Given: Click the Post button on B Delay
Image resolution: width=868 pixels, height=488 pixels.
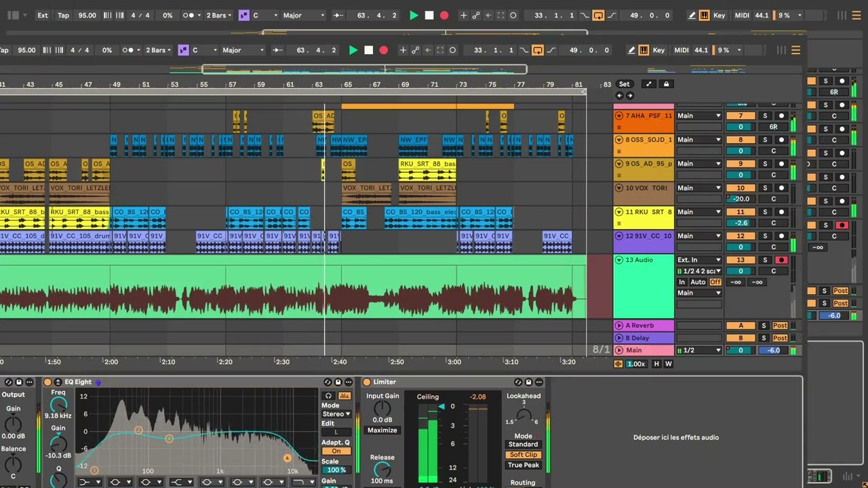Looking at the screenshot, I should [x=780, y=338].
